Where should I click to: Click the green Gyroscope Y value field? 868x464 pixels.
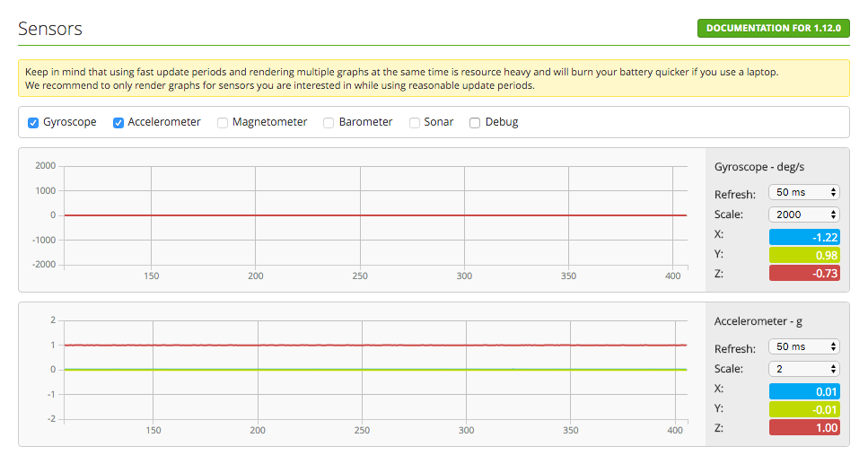coord(804,255)
